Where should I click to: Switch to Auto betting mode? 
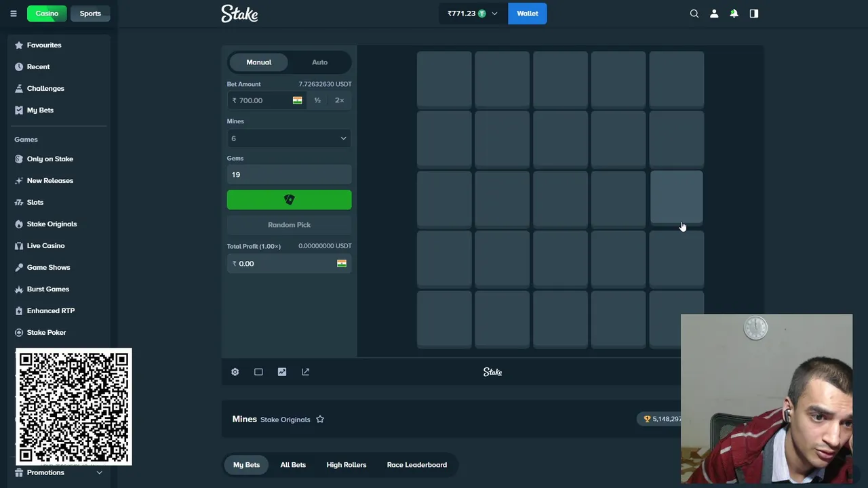pyautogui.click(x=320, y=62)
